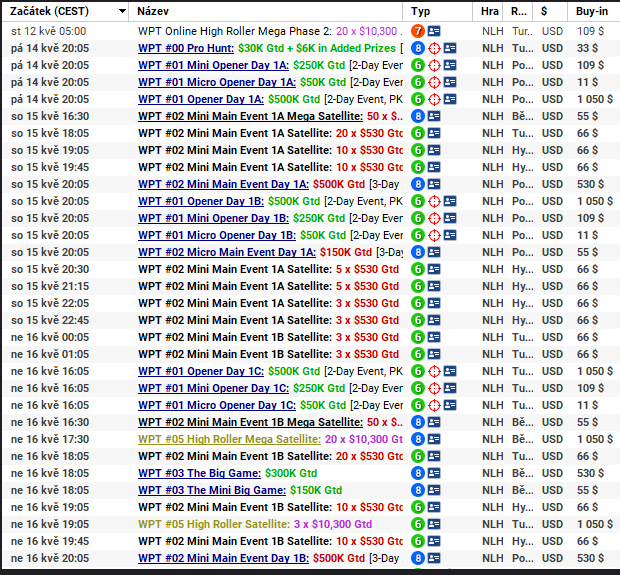
Task: Click 1 050 $ buy-in on Opener Day 1A row
Action: [595, 99]
